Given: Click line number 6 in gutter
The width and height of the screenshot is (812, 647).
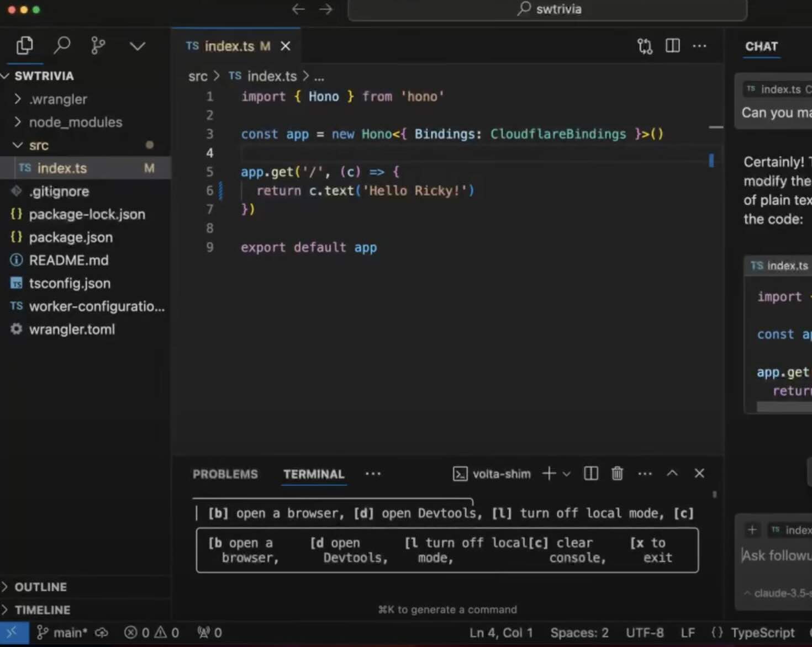Looking at the screenshot, I should tap(209, 191).
